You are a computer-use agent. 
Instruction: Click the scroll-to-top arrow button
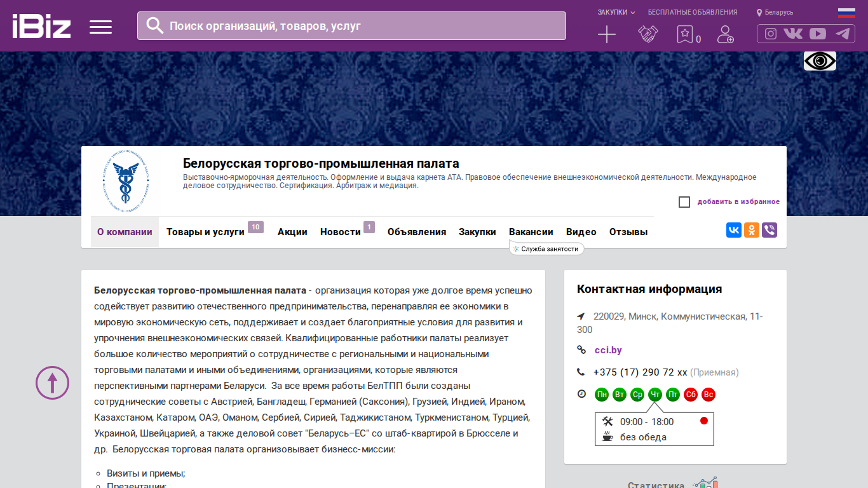pos(52,383)
